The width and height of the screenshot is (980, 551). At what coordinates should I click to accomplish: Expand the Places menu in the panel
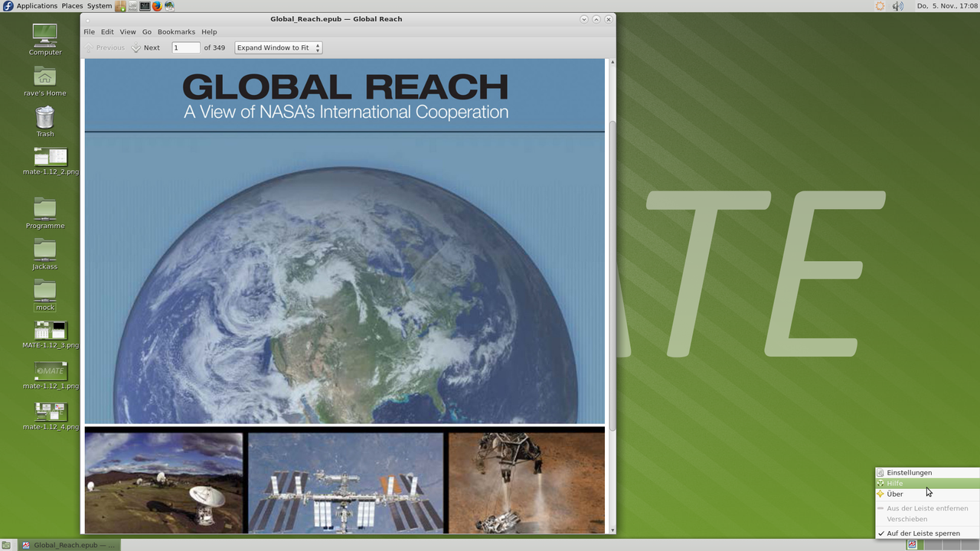72,6
